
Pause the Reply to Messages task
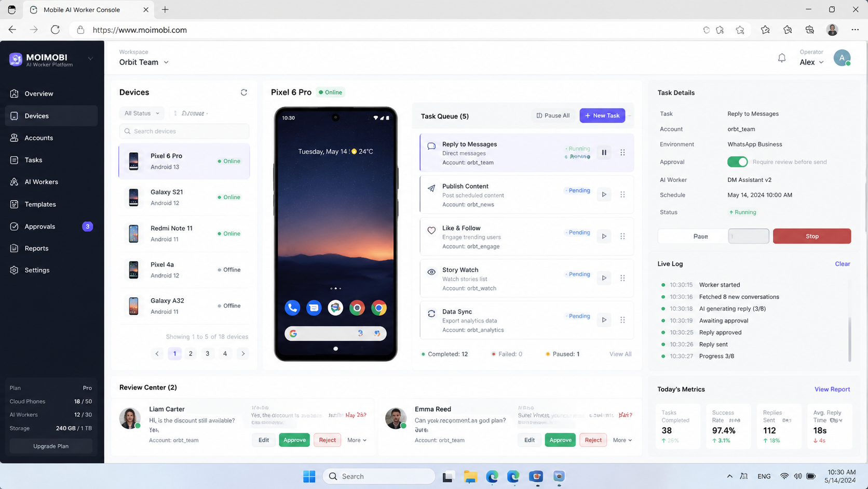604,153
